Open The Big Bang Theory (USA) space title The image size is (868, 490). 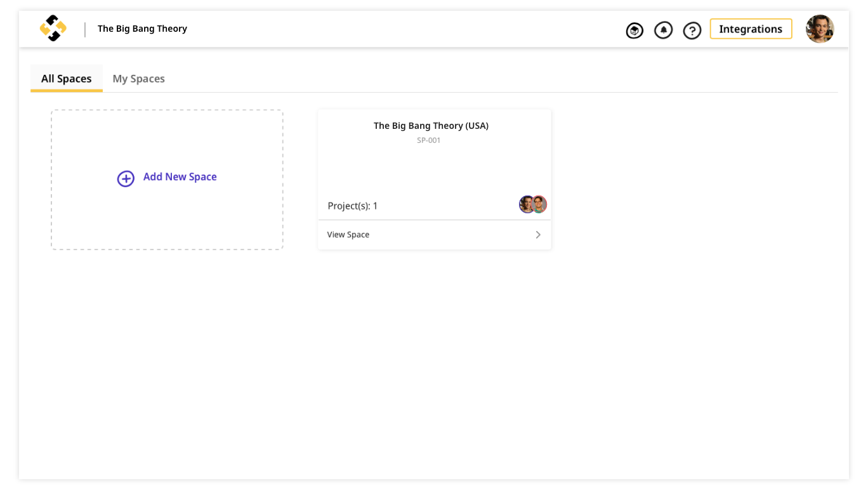click(431, 126)
